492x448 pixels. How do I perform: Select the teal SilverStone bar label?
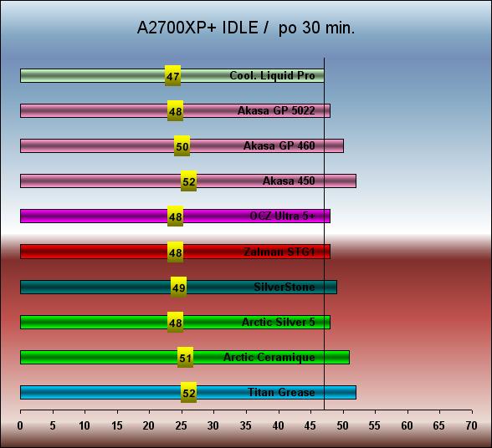pyautogui.click(x=284, y=287)
